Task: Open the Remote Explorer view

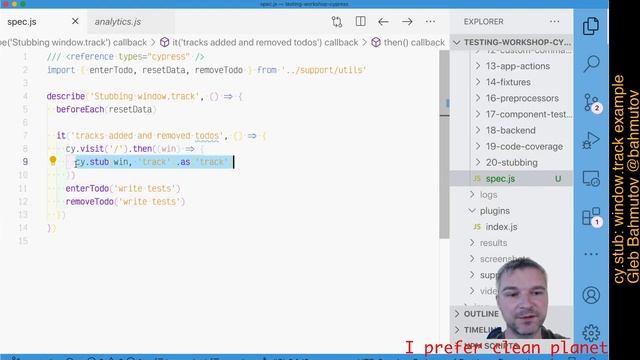Action: click(591, 179)
